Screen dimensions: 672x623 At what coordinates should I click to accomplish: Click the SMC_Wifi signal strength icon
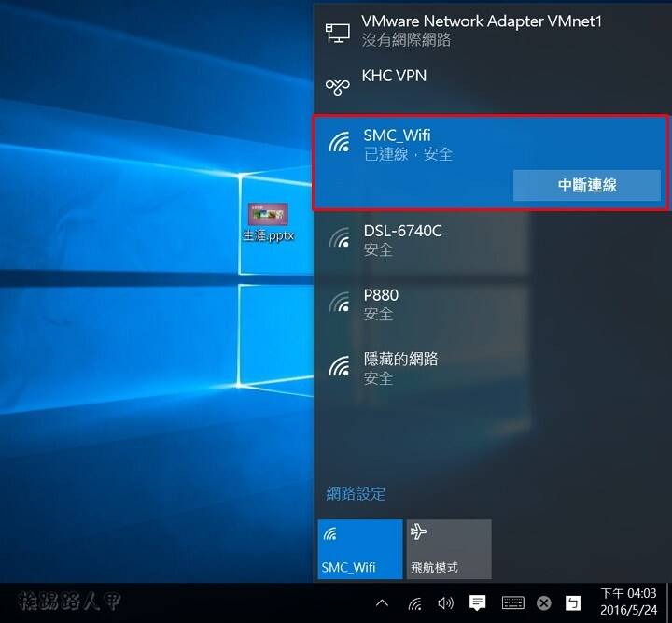coord(339,142)
